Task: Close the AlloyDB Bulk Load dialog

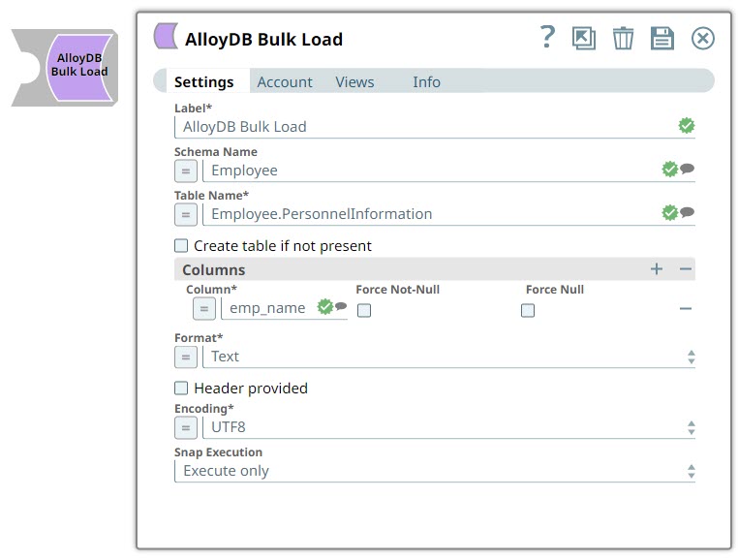Action: (702, 38)
